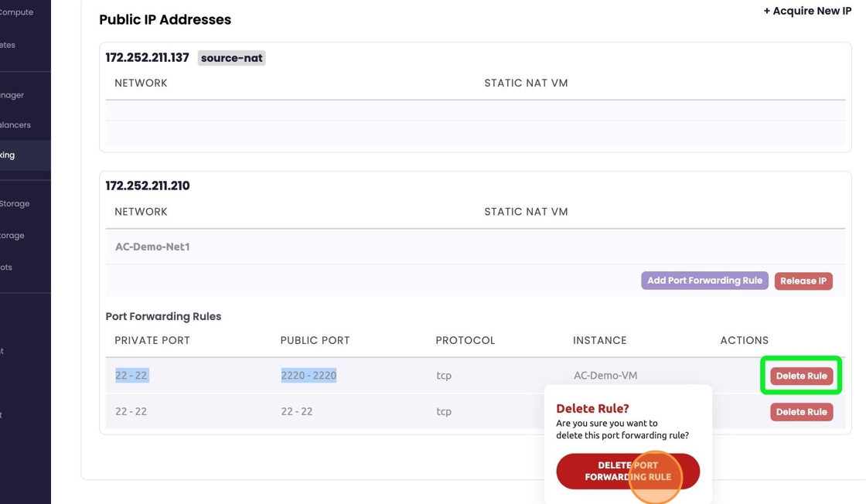Screen dimensions: 866x504
Task: Click the PRIVATE PORT column header
Action: coord(152,340)
